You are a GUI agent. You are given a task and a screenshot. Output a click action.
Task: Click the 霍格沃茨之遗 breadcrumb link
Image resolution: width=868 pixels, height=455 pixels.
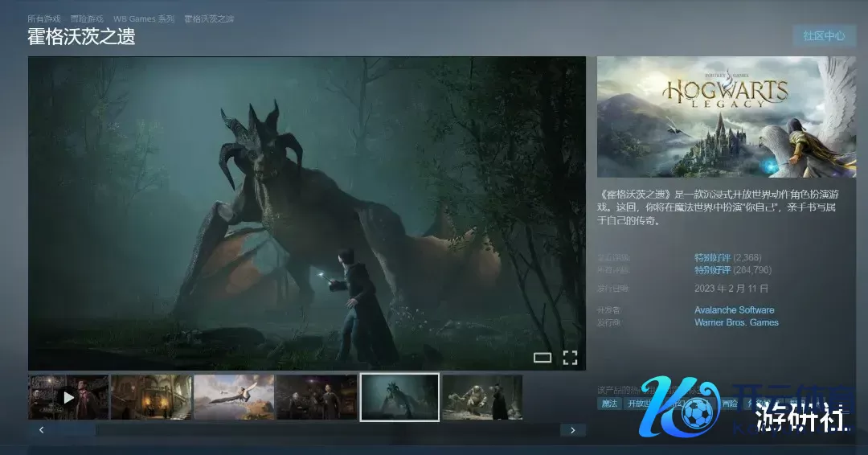209,18
